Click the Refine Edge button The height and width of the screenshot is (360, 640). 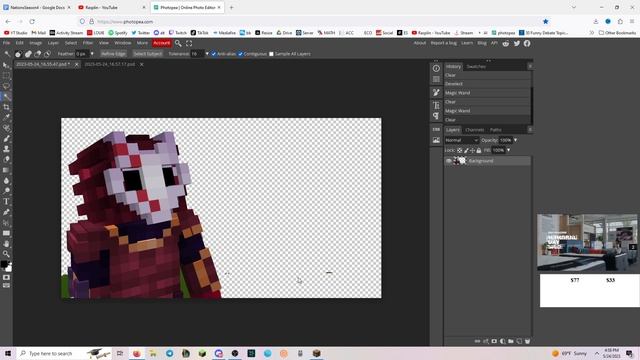113,54
